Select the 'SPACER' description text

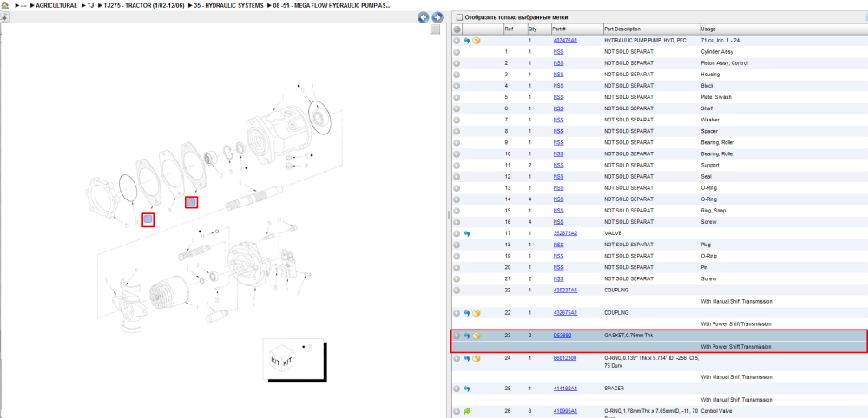(x=614, y=389)
